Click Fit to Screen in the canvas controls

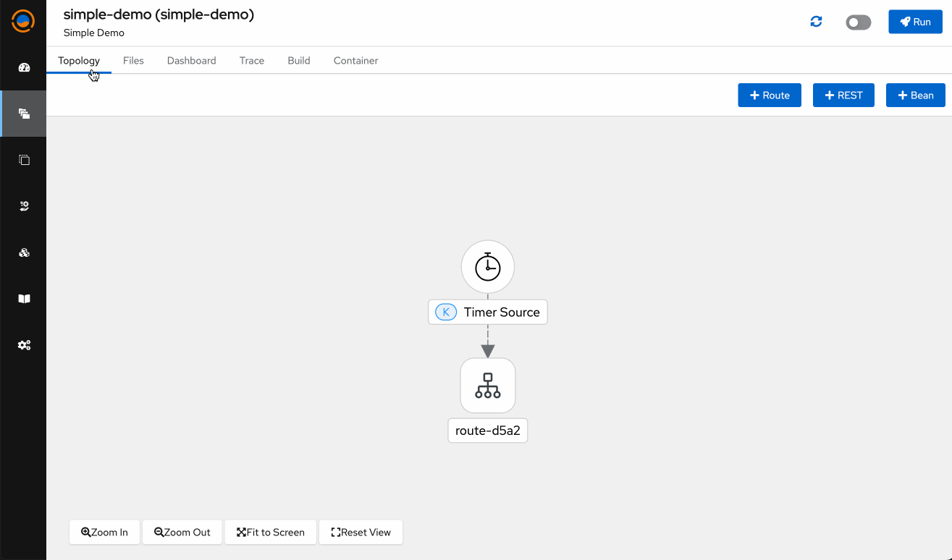270,532
